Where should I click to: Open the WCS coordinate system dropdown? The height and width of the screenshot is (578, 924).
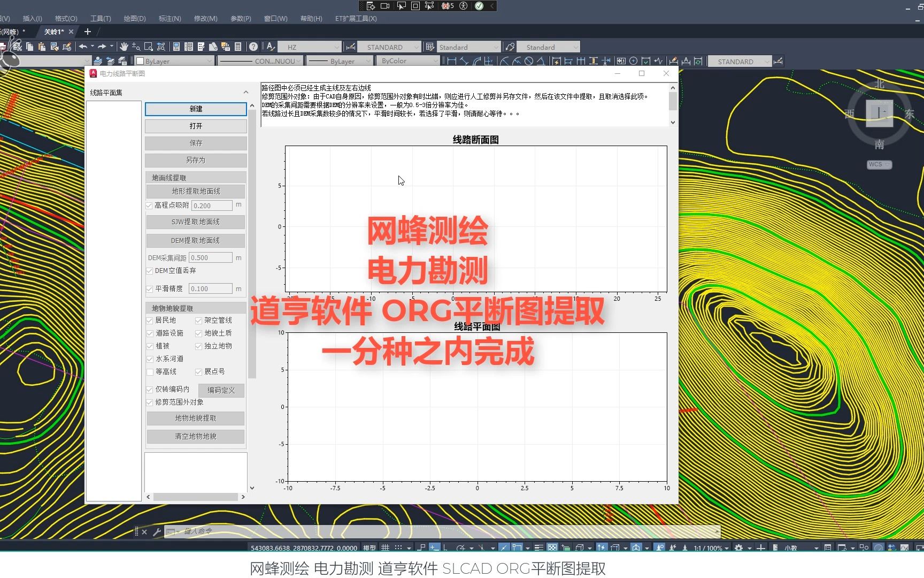(880, 164)
